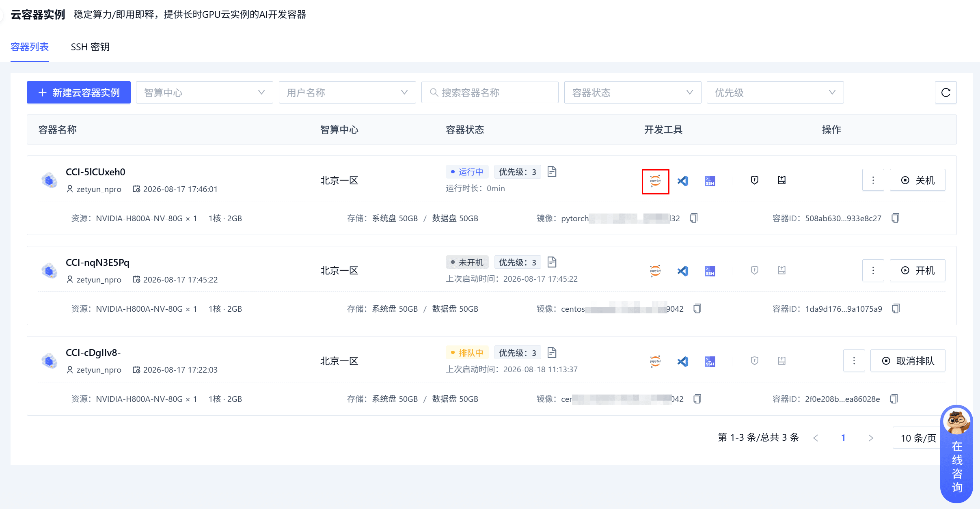Click shield icon in CCI-nqN3E5Pq row

tap(754, 270)
